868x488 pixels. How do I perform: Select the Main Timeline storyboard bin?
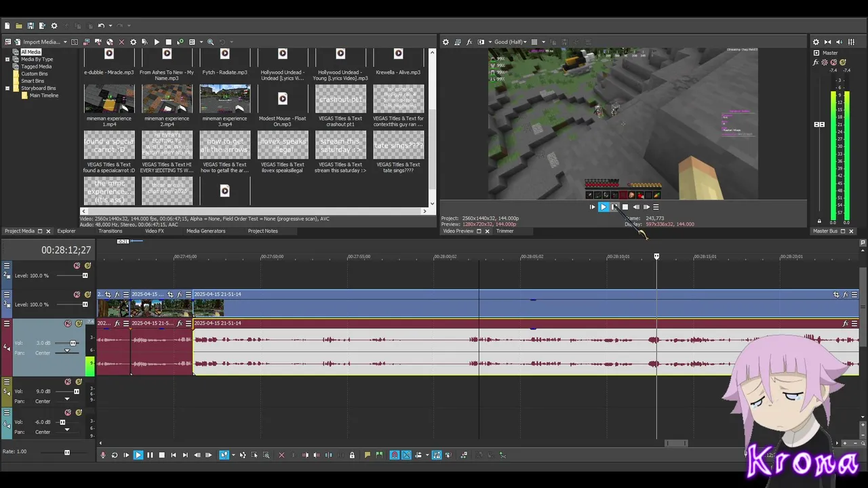click(44, 96)
